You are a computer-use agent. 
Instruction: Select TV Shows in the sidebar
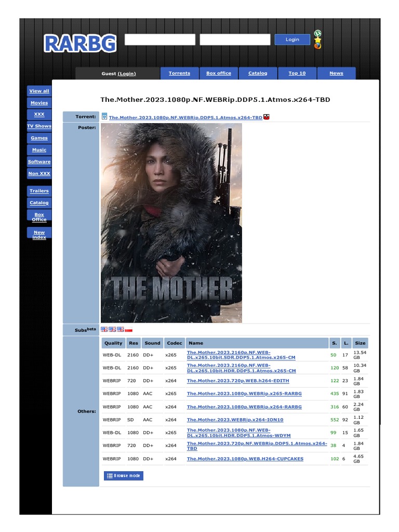tap(39, 126)
